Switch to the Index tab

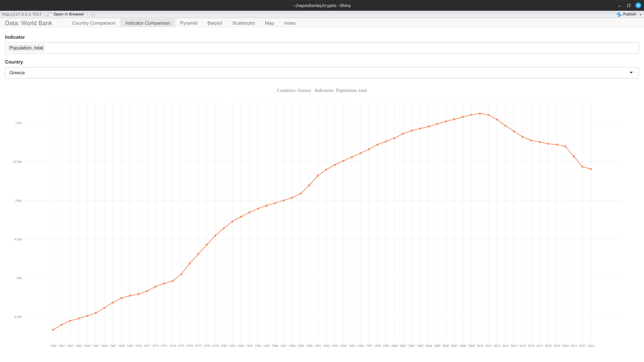(289, 23)
